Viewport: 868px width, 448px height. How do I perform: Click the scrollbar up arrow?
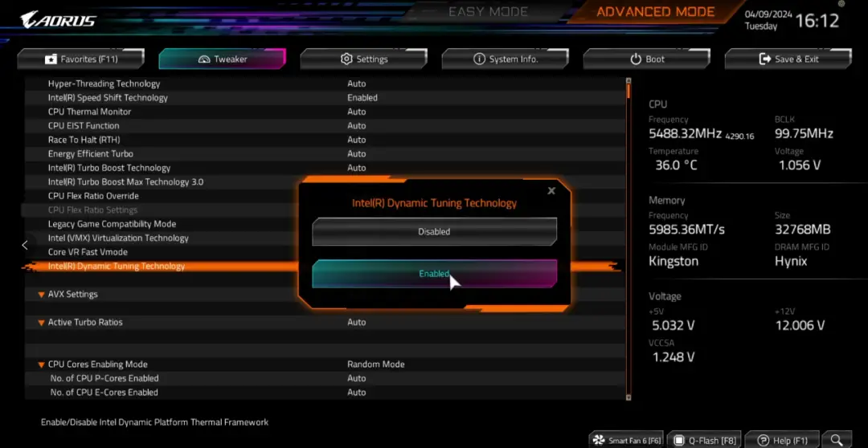(x=628, y=81)
